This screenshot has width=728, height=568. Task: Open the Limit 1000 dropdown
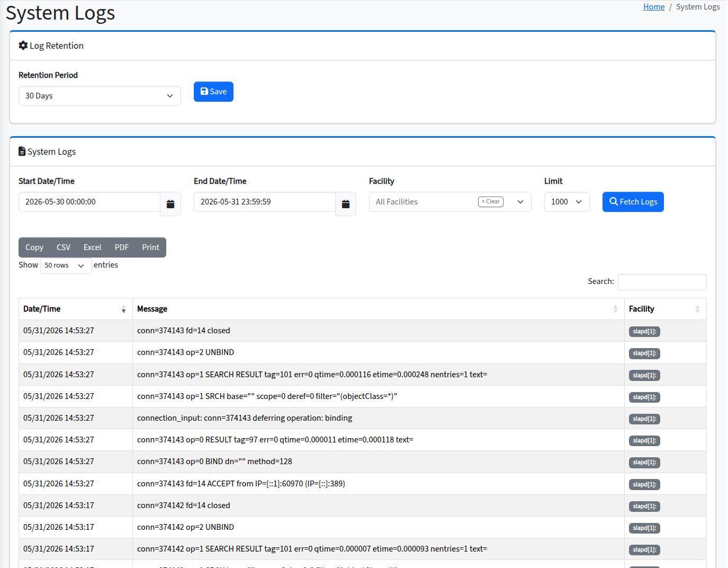pyautogui.click(x=567, y=202)
